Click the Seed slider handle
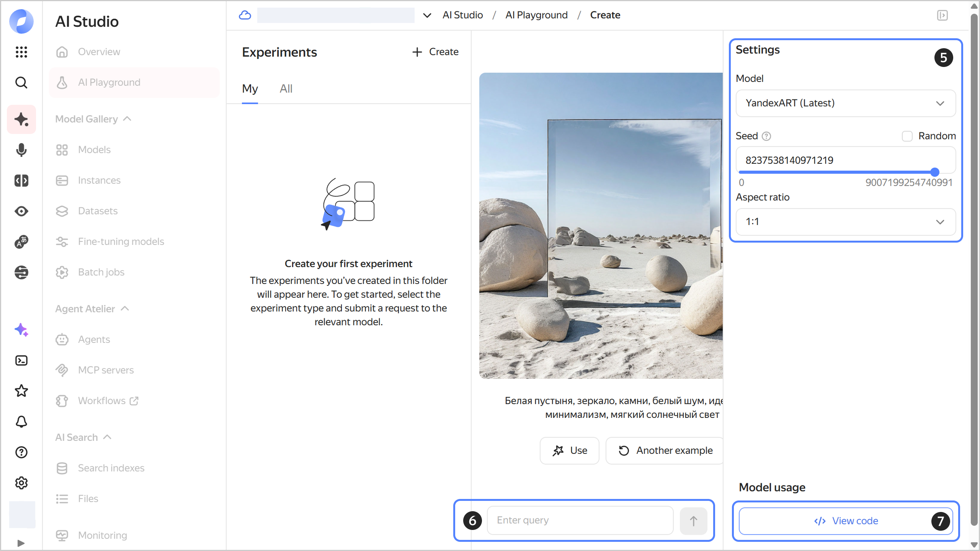The image size is (980, 551). pyautogui.click(x=934, y=172)
